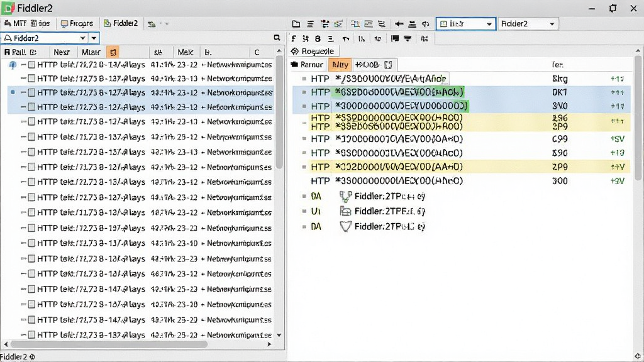This screenshot has height=362, width=644.
Task: Click the toolbar icon just before the blst combo box
Action: click(426, 24)
